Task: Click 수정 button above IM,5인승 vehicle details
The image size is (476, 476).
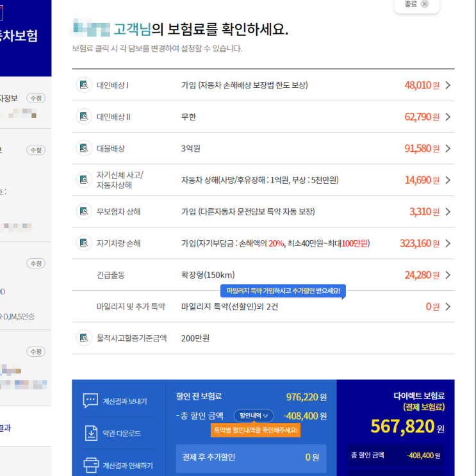Action: pyautogui.click(x=36, y=263)
